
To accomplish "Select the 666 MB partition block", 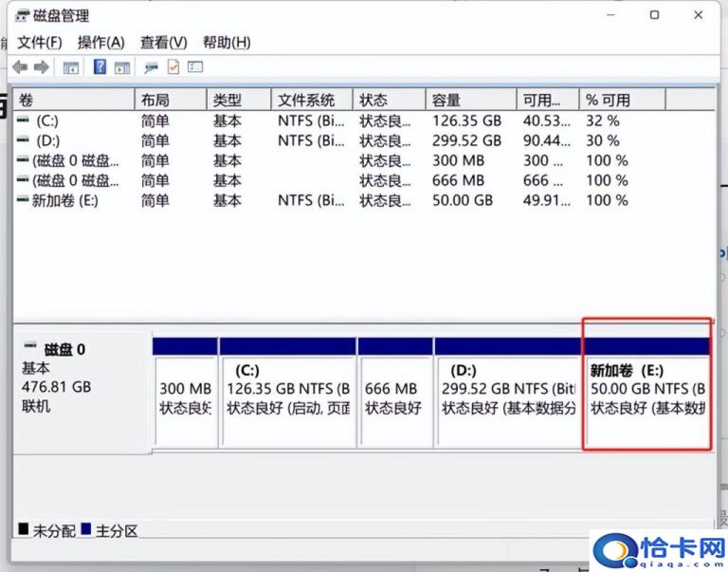I will [394, 393].
